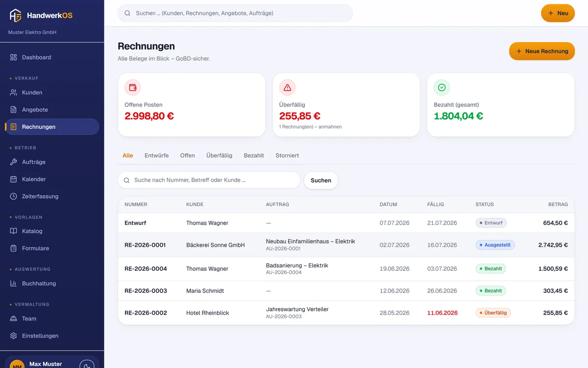Click the Kalender icon in the sidebar
This screenshot has height=368, width=588.
[14, 179]
